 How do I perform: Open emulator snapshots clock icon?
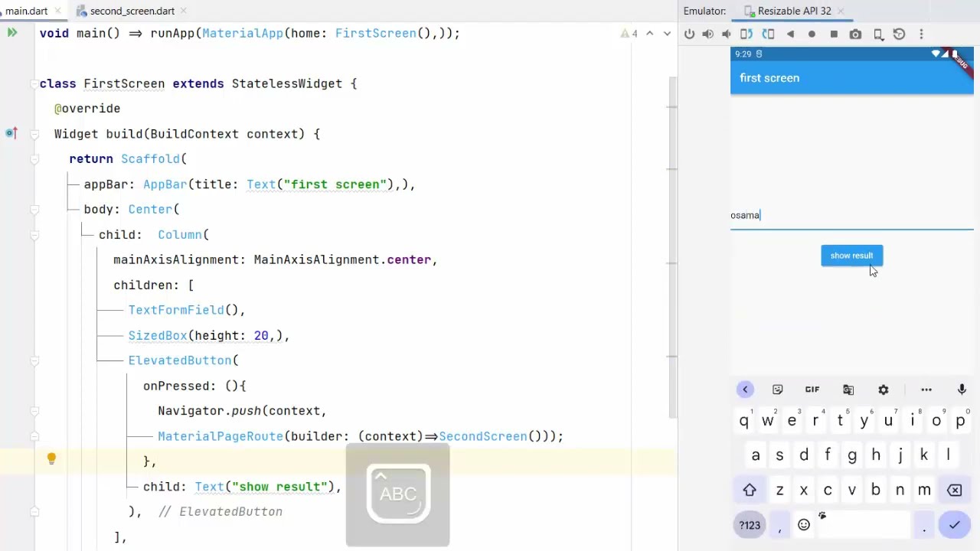(x=900, y=34)
